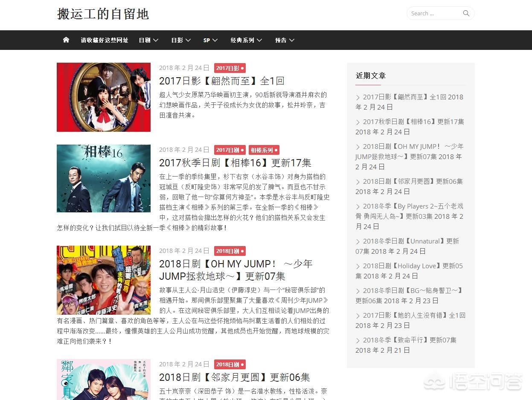Go to the home page icon
The image size is (532, 400).
(66, 40)
